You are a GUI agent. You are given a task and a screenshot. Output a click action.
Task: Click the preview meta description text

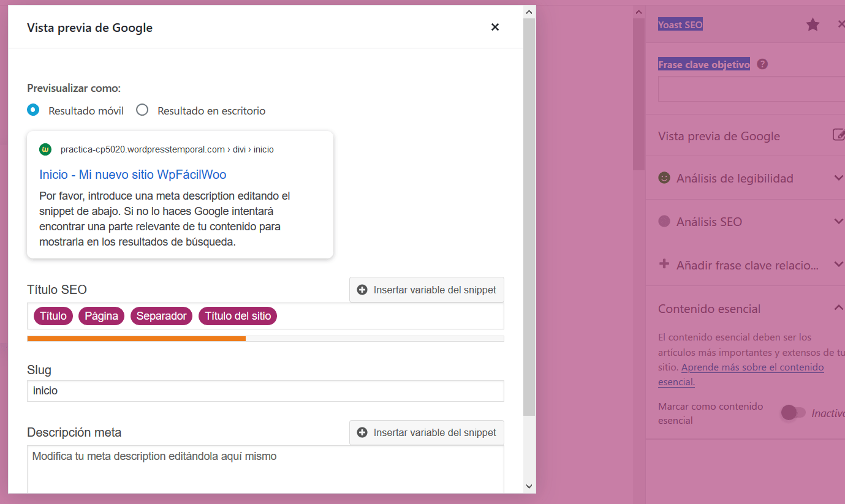coord(165,219)
